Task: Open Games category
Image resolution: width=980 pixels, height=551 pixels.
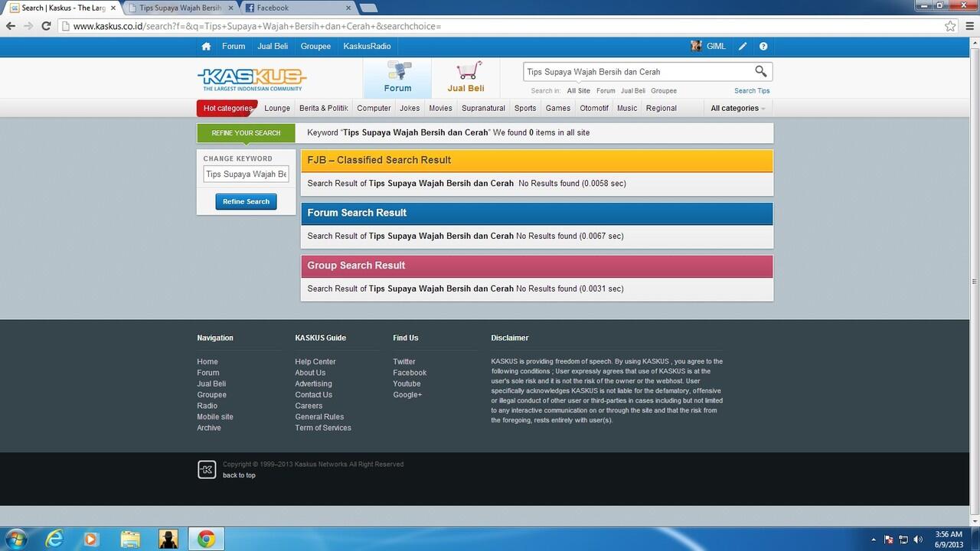Action: (557, 108)
